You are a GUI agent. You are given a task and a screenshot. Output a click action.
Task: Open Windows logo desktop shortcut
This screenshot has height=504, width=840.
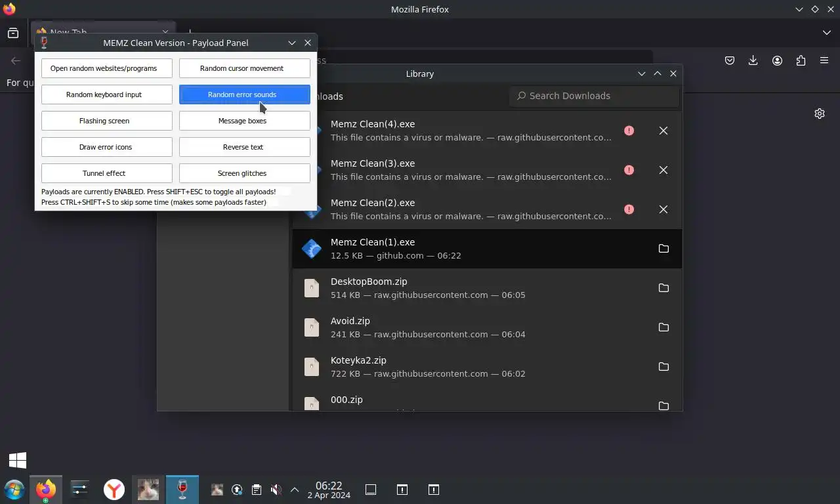coord(18,460)
